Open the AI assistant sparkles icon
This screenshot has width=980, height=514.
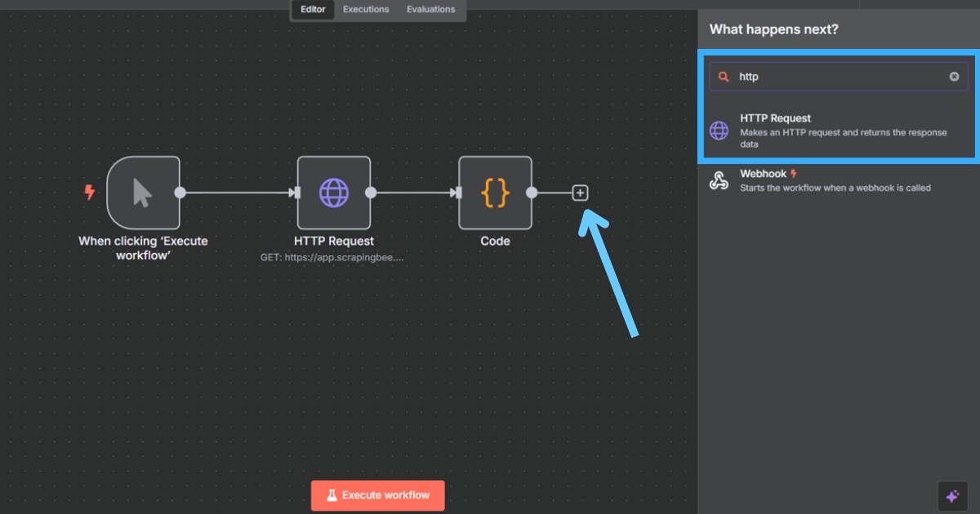pyautogui.click(x=952, y=495)
